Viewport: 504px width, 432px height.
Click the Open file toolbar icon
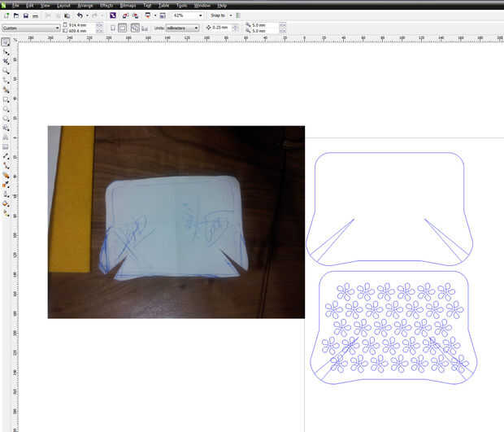(x=16, y=15)
